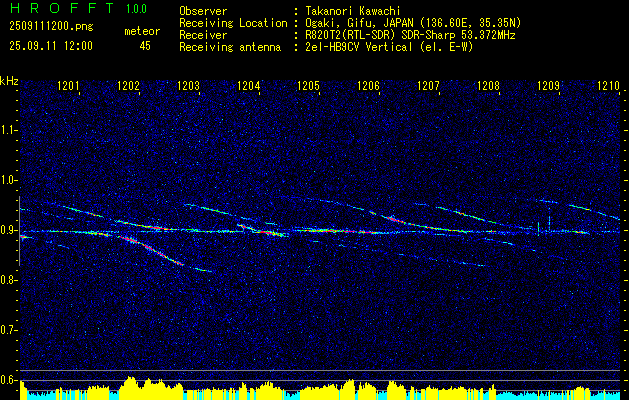Click the version number 1.0.0

coord(136,8)
